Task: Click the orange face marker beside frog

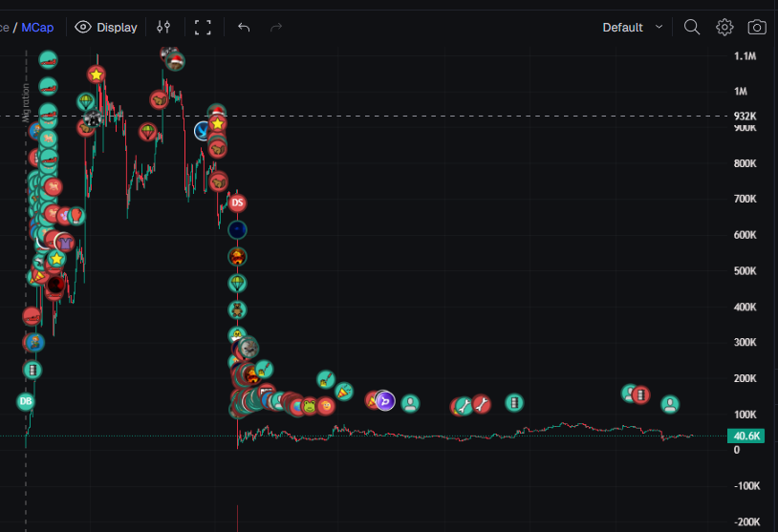Action: (x=326, y=407)
